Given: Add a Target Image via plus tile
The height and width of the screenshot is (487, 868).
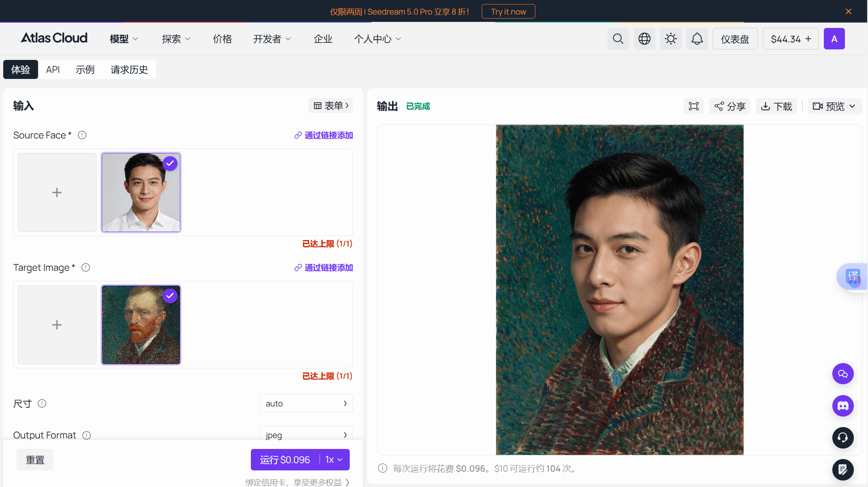Looking at the screenshot, I should click(57, 325).
